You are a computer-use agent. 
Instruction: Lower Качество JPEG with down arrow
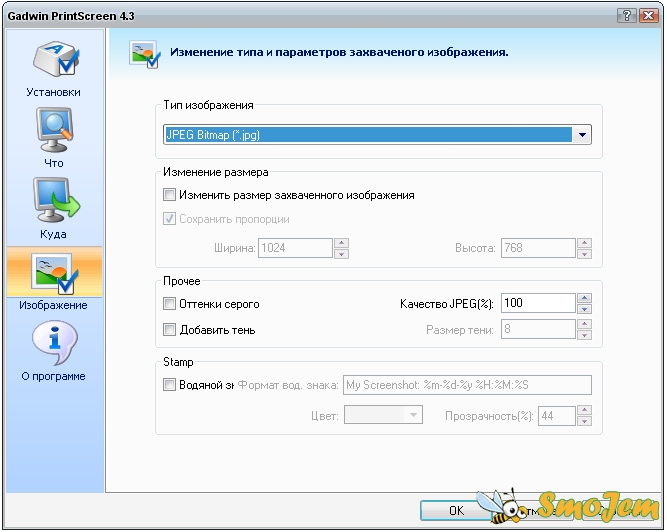point(584,309)
